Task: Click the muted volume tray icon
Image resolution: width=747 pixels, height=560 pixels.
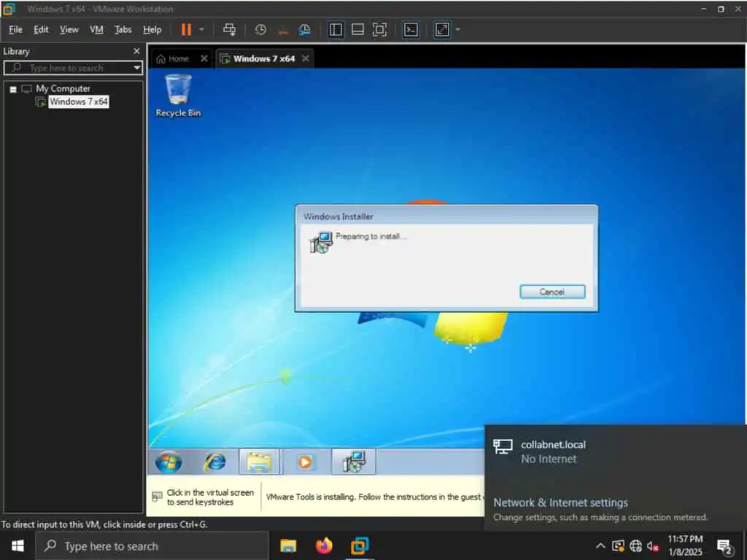Action: click(x=652, y=545)
